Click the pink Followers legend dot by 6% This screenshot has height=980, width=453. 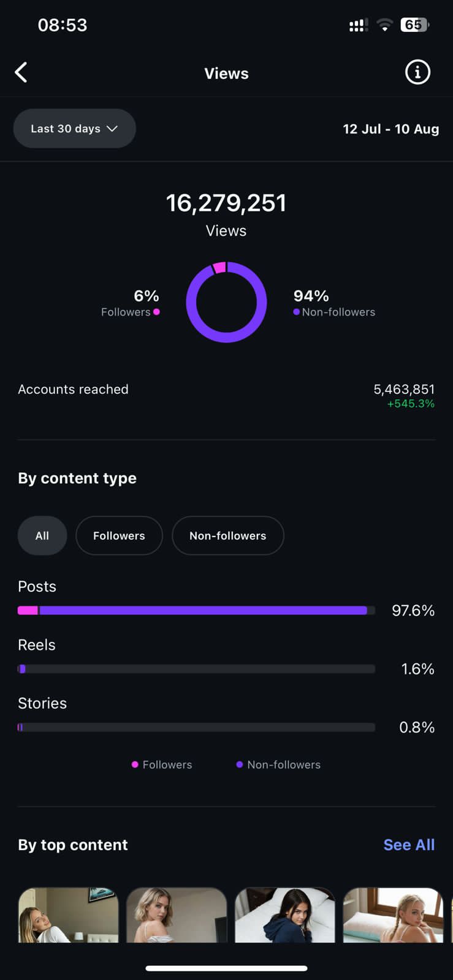(x=156, y=312)
